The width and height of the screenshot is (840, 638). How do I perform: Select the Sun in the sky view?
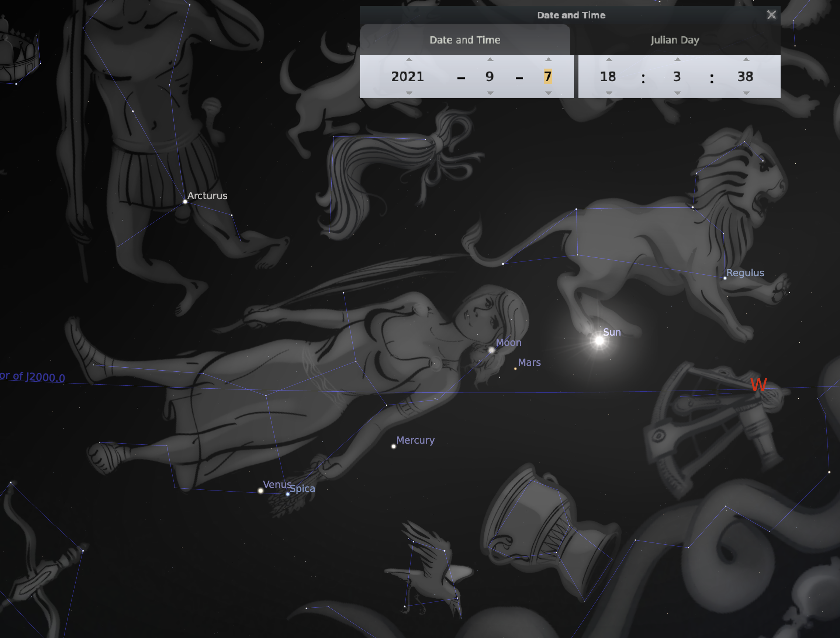pos(599,341)
